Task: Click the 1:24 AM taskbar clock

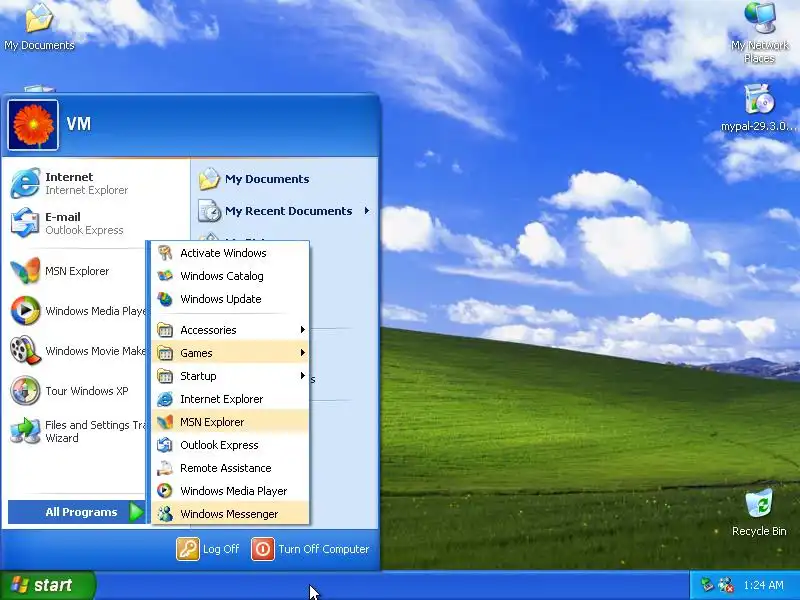Action: (763, 585)
